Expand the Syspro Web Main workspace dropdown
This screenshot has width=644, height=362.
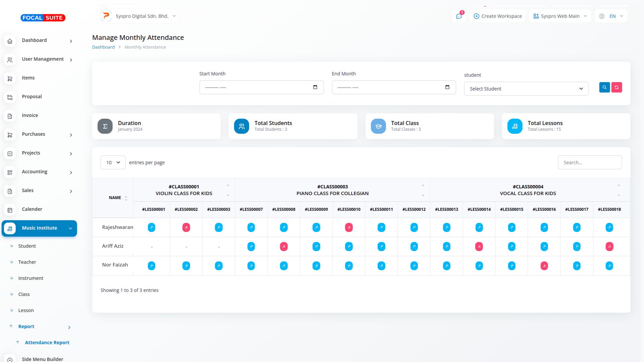pyautogui.click(x=560, y=16)
